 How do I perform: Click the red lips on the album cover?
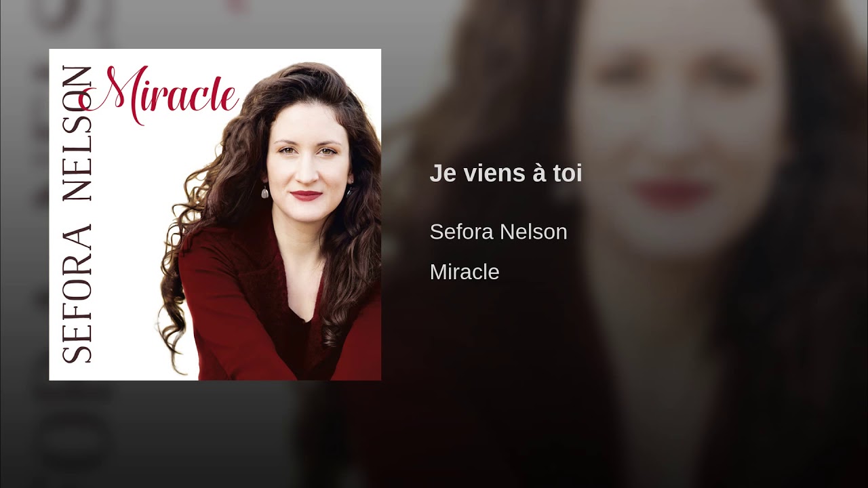(x=307, y=195)
